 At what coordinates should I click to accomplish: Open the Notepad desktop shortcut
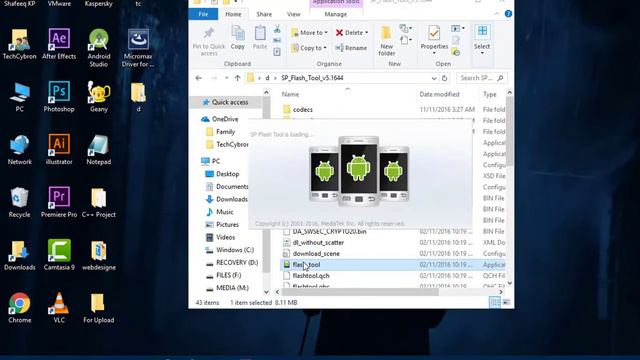click(98, 150)
